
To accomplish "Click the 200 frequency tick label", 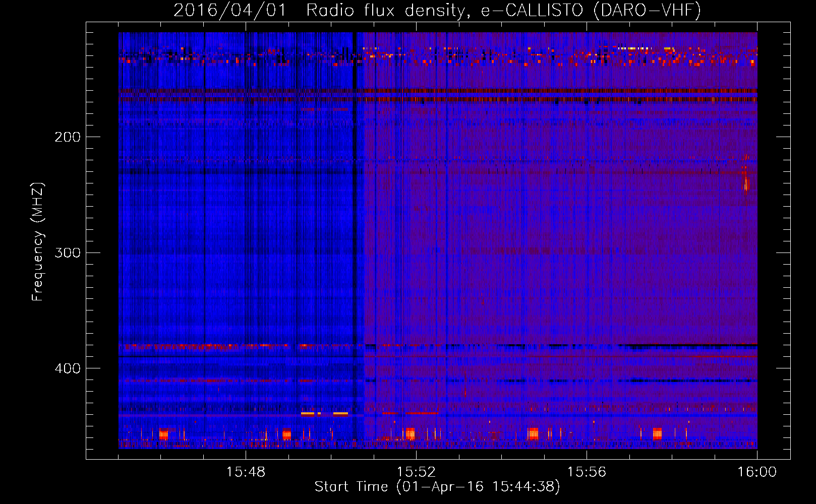I will (68, 137).
